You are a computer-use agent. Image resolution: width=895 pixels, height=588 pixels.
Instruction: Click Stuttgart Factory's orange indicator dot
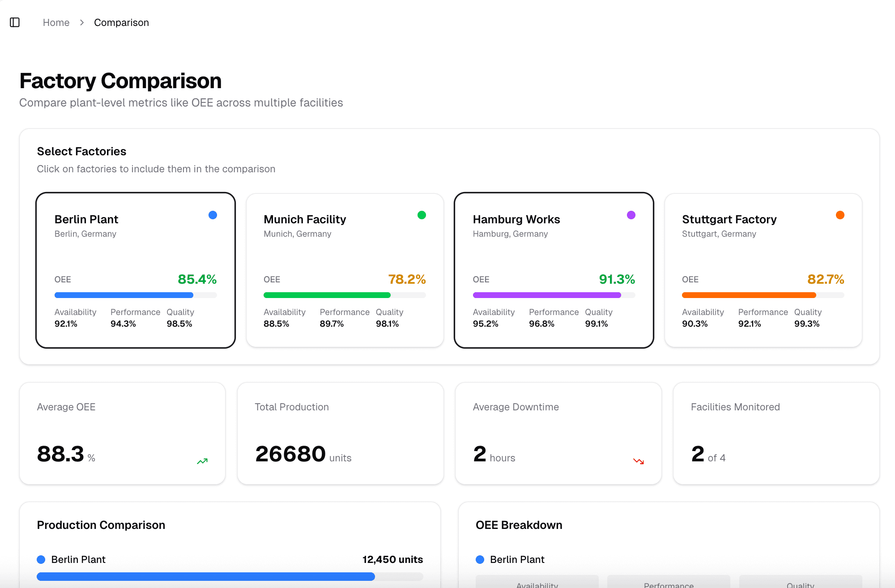pos(840,215)
